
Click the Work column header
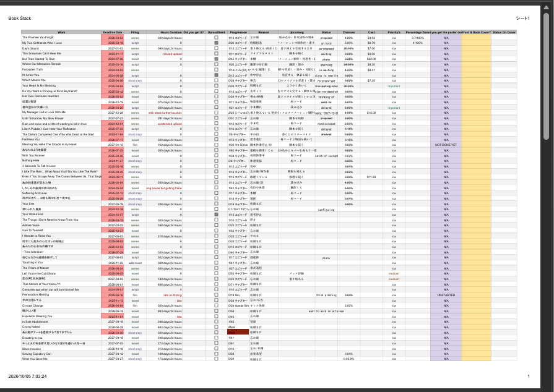coord(61,32)
